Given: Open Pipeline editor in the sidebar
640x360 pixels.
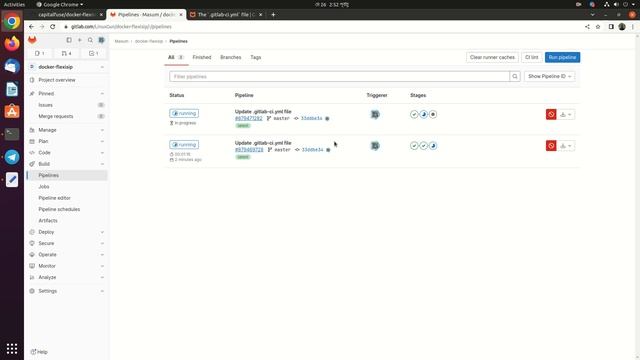Looking at the screenshot, I should tap(67, 198).
